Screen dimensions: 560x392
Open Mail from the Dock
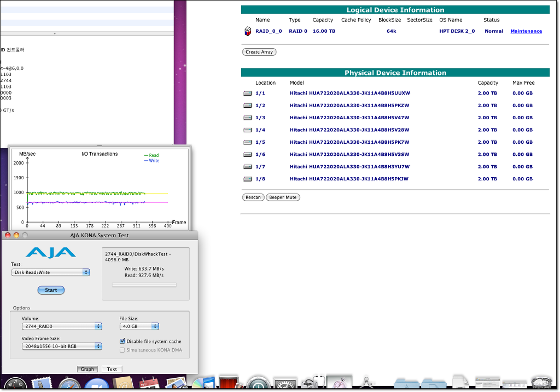click(x=42, y=383)
